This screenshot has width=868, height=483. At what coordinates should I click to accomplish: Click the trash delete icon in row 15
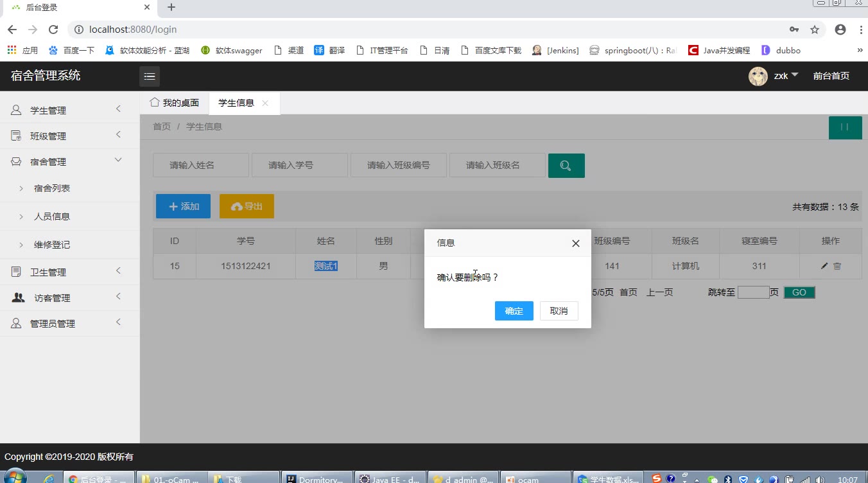tap(837, 266)
